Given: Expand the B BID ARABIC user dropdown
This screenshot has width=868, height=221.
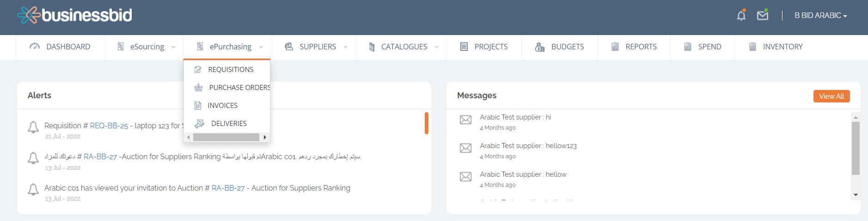Looking at the screenshot, I should click(820, 16).
